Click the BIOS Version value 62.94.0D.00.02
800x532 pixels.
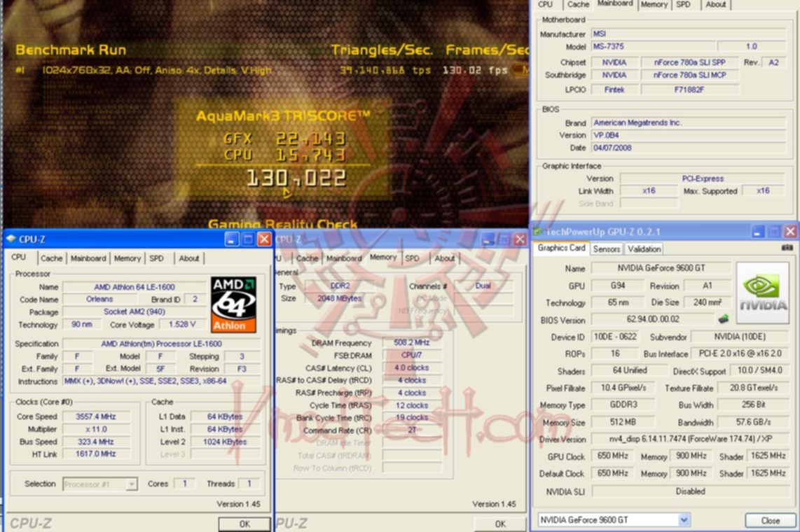[x=653, y=319]
